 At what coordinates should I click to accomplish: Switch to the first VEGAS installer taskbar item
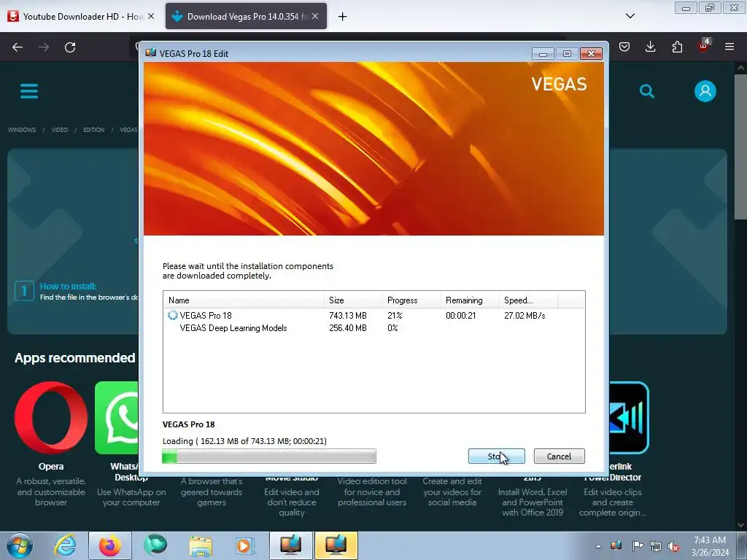(290, 545)
